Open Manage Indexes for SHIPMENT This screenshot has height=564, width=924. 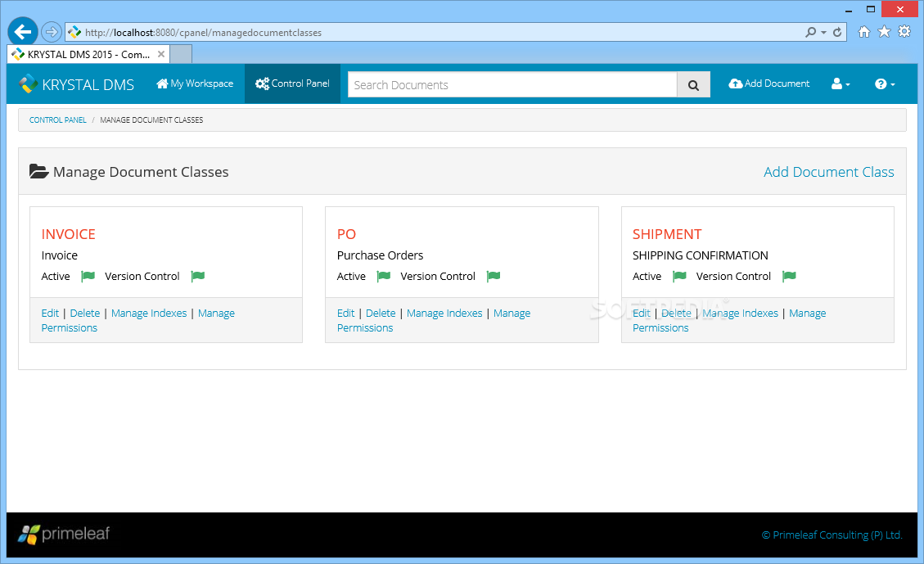(x=740, y=313)
